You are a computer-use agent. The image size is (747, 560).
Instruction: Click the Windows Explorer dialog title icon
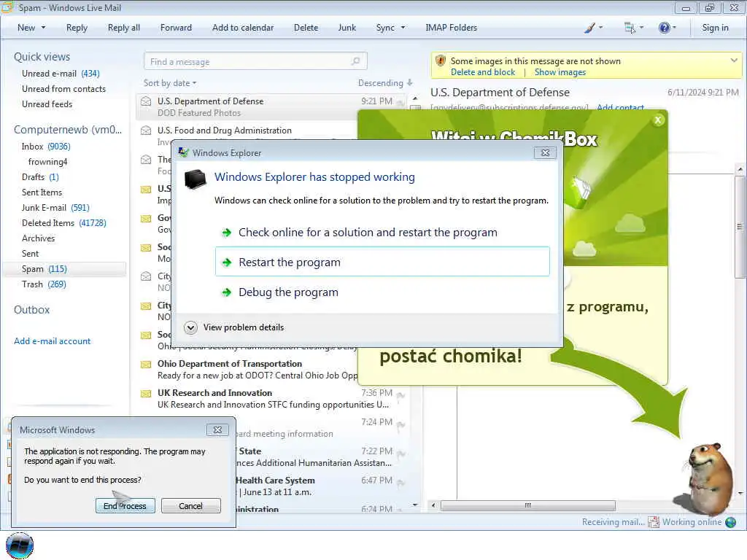183,152
